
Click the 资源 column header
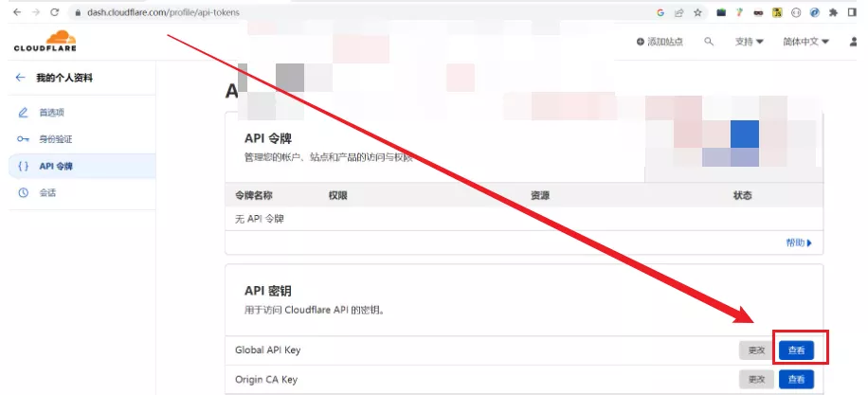[540, 195]
